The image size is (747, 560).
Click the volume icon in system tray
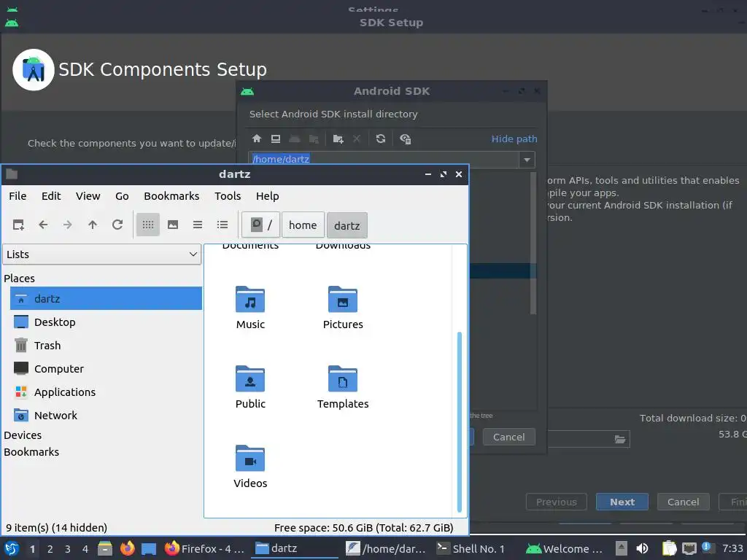[x=643, y=548]
